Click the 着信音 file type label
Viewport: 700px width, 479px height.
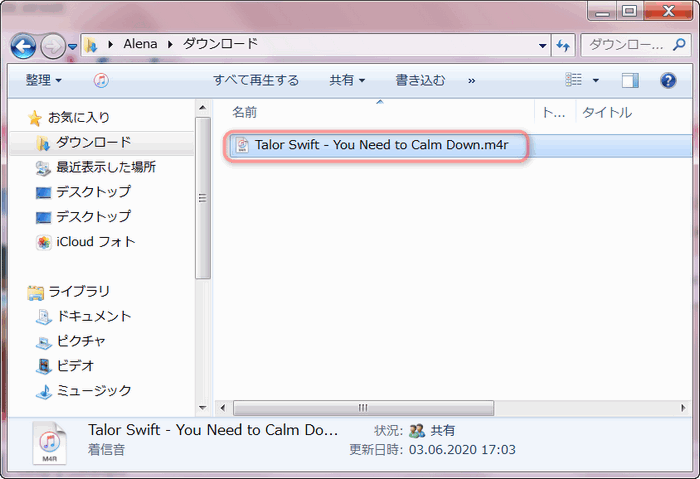point(106,449)
